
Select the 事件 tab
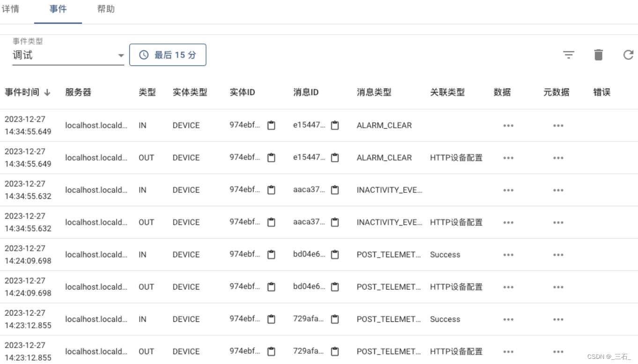(x=58, y=9)
